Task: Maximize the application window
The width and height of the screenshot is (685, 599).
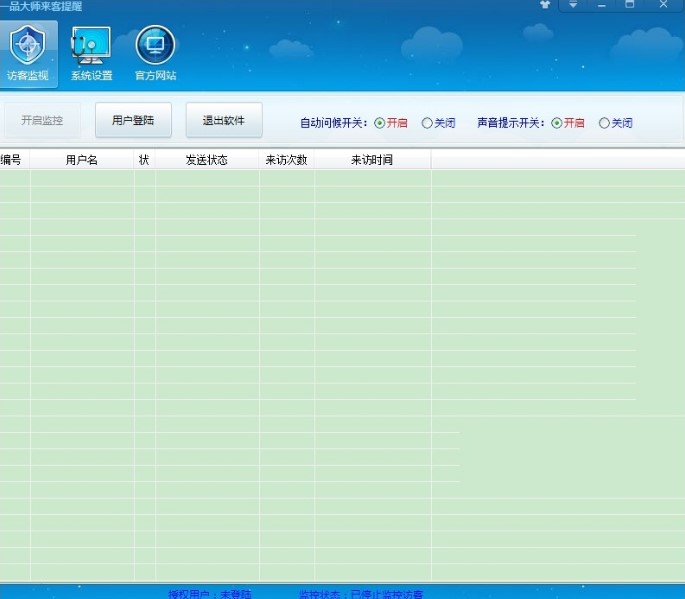Action: pos(630,5)
